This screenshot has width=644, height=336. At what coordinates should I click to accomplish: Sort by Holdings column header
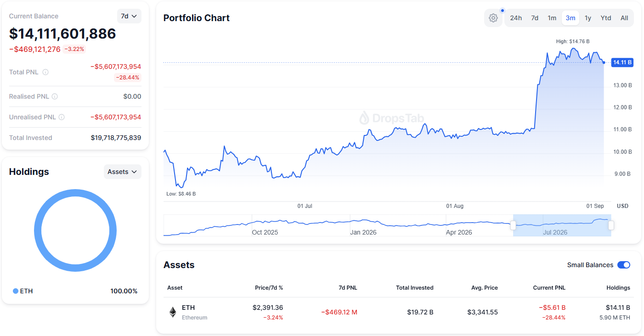pyautogui.click(x=618, y=288)
